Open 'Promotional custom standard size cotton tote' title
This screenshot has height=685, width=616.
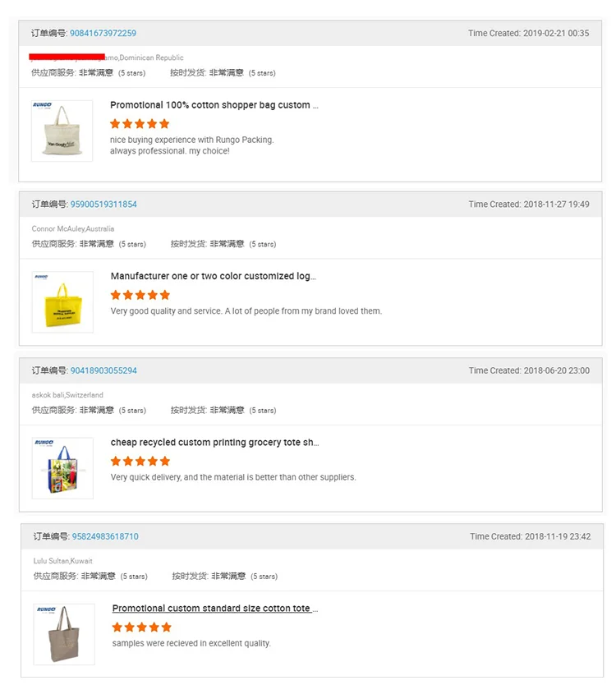click(x=214, y=609)
